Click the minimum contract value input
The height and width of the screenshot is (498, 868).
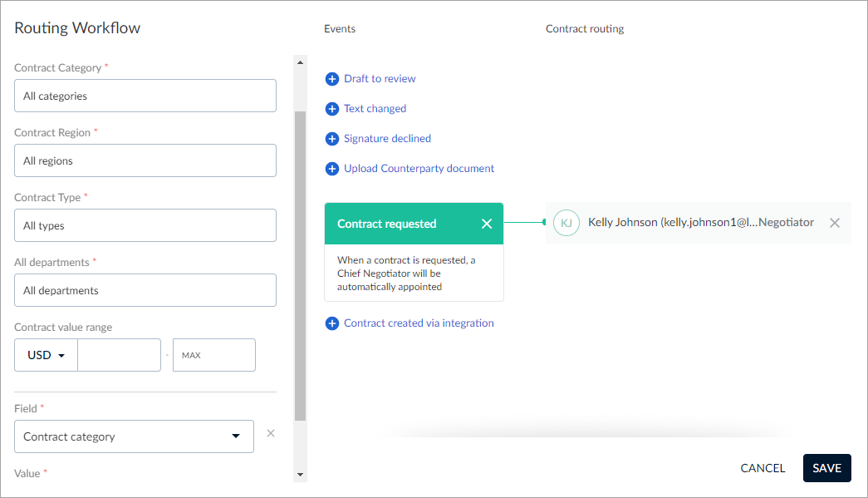coord(119,355)
